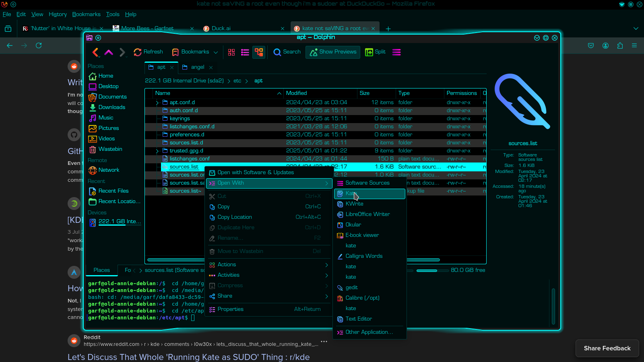
Task: Choose Open with Software & Updates
Action: pos(269,173)
